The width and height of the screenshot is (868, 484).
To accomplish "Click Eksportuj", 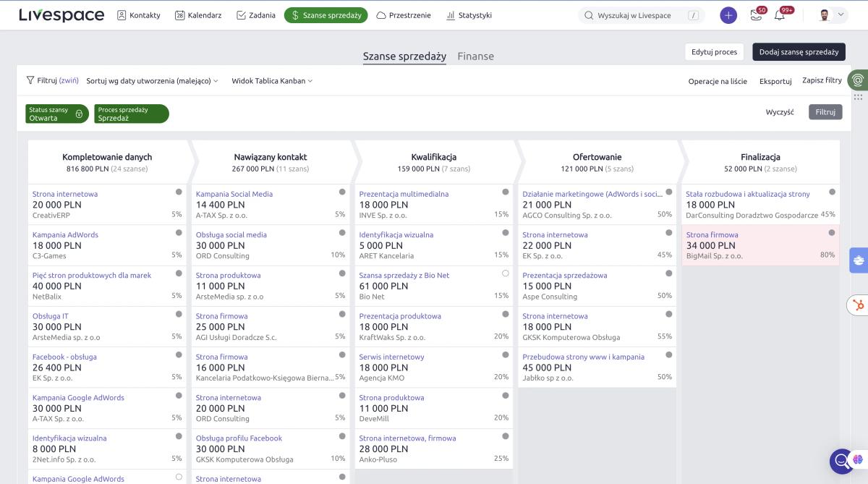I will (775, 81).
